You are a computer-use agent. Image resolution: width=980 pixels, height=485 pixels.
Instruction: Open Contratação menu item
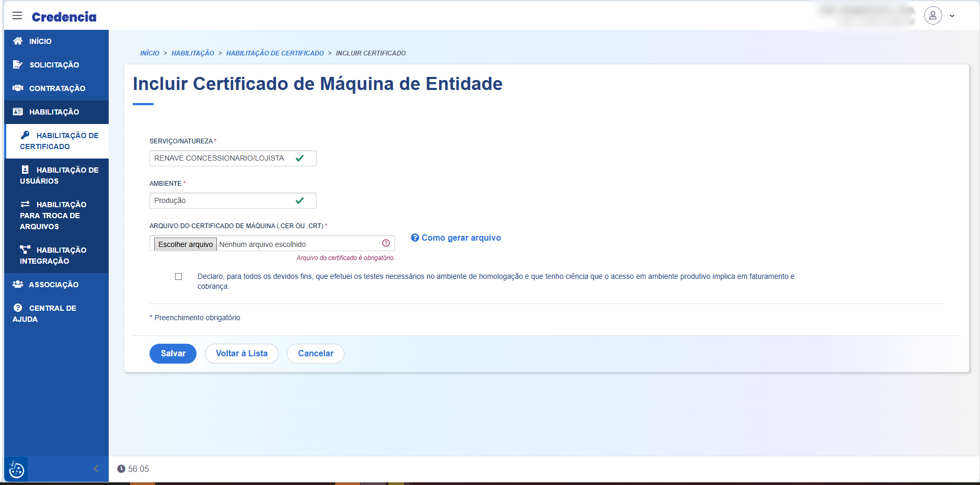56,88
